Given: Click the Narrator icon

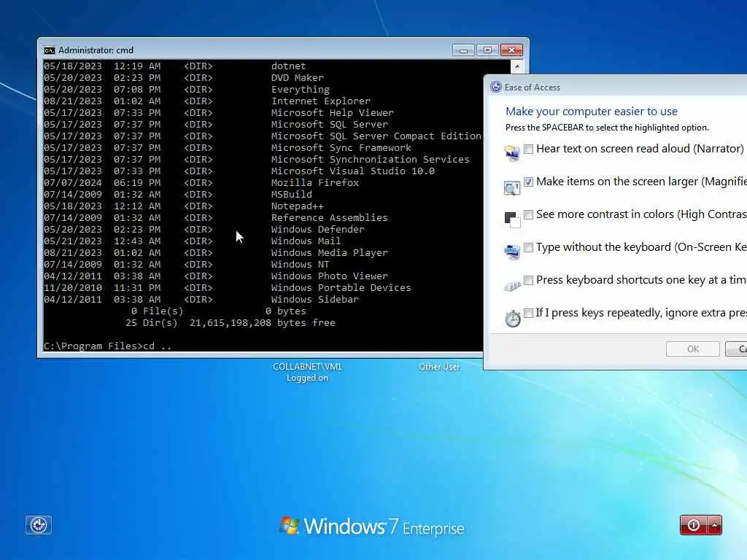Looking at the screenshot, I should pyautogui.click(x=512, y=153).
